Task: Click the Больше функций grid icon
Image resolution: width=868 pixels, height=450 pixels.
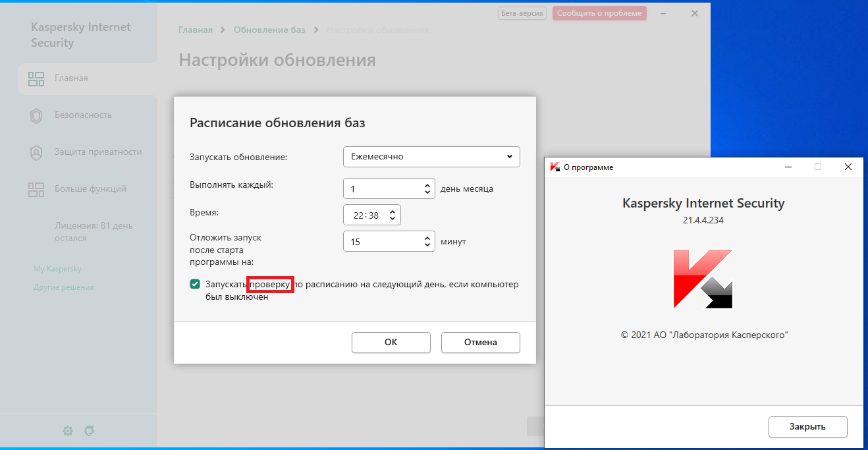Action: pyautogui.click(x=36, y=190)
